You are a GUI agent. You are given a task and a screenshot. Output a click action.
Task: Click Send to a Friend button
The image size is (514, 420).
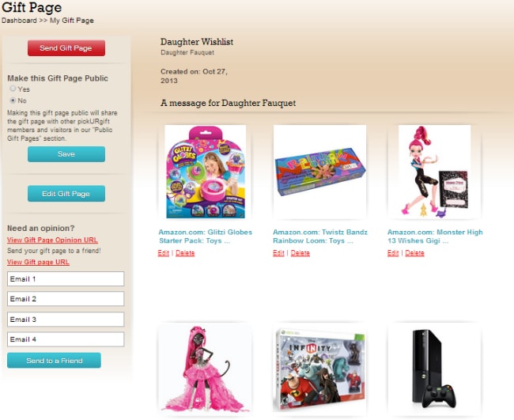(x=54, y=361)
